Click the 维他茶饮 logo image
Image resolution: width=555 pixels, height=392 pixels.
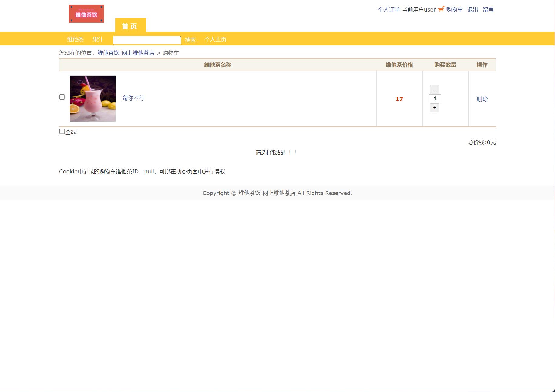click(86, 13)
